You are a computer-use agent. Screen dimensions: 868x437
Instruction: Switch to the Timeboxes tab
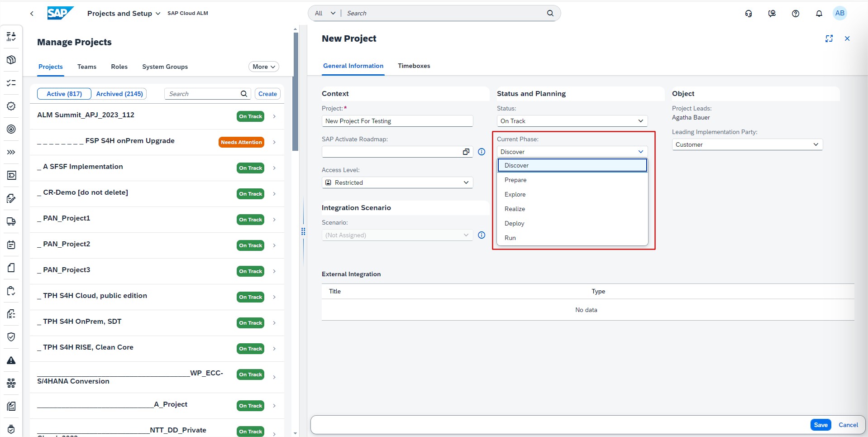pyautogui.click(x=414, y=66)
